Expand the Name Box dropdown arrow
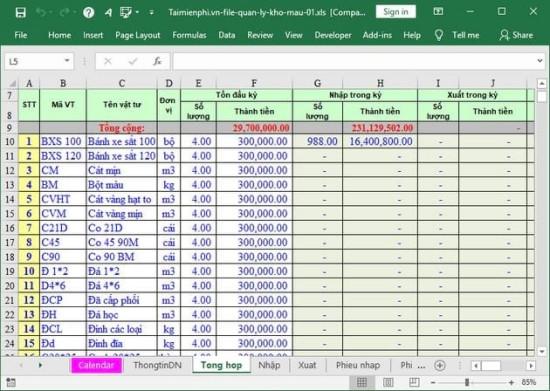The image size is (550, 391). tap(66, 61)
